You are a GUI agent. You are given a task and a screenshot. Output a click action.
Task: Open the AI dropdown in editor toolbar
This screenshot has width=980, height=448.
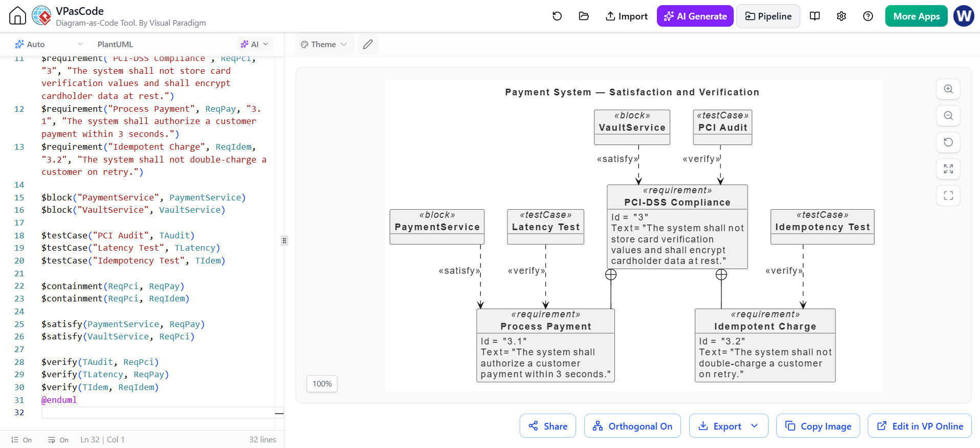(x=254, y=45)
